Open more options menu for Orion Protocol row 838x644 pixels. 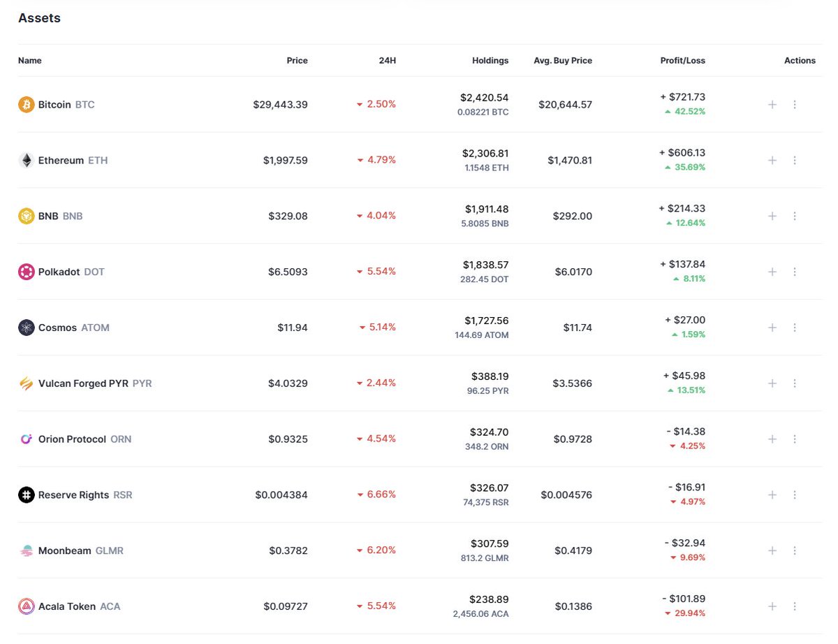pyautogui.click(x=795, y=439)
